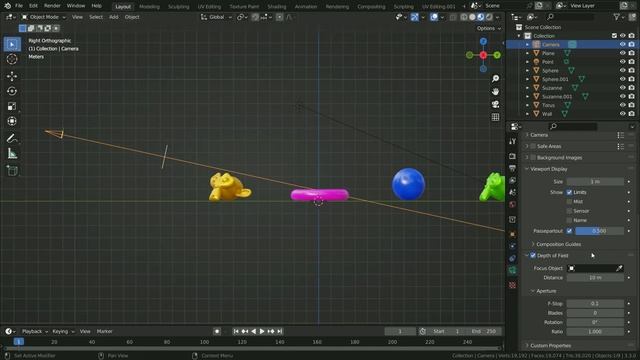
Task: Click the Focus Object field
Action: pyautogui.click(x=591, y=268)
